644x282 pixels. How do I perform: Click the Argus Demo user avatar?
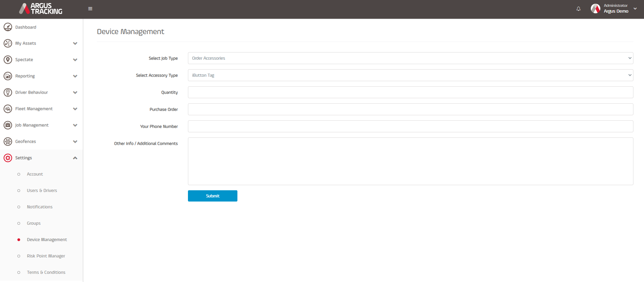(596, 9)
